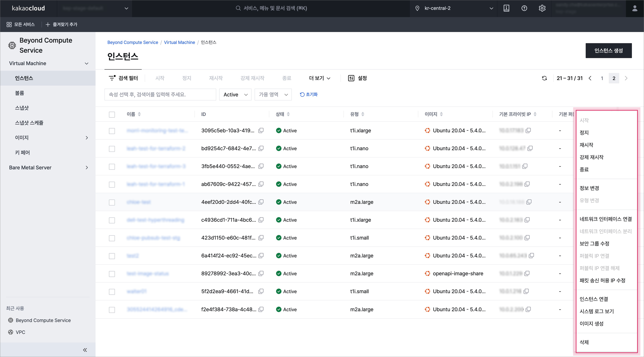Image resolution: width=644 pixels, height=357 pixels.
Task: Expand the 더 보기 dropdown
Action: pos(320,78)
